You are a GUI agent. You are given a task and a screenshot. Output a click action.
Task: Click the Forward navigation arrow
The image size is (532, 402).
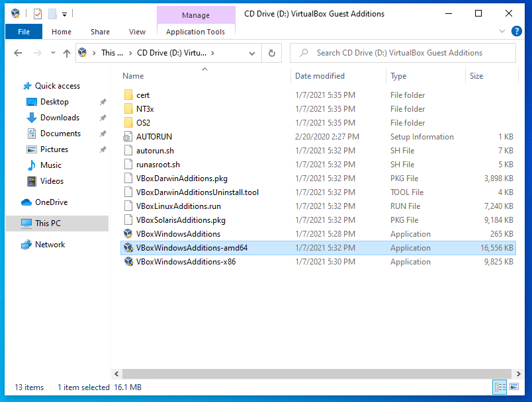(x=37, y=53)
